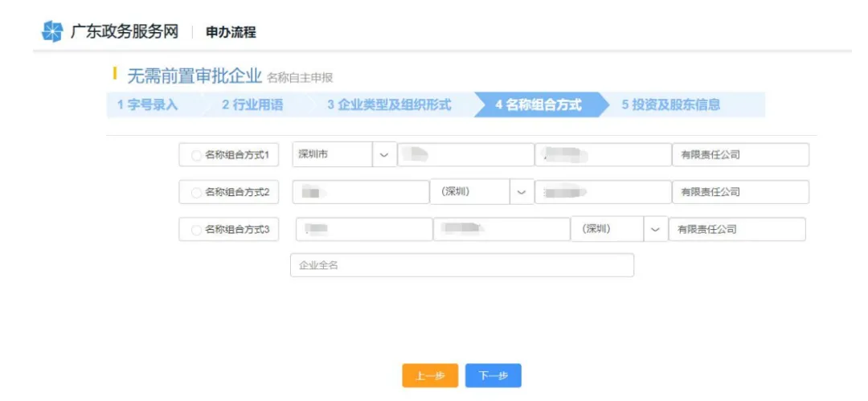Click the 上一步 button
The width and height of the screenshot is (868, 401).
[430, 375]
